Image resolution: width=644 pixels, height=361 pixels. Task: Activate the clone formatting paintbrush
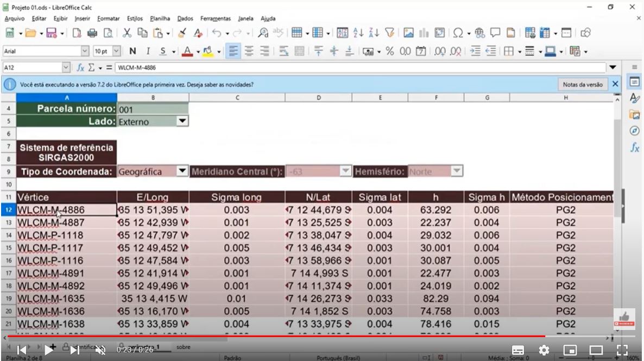point(182,33)
